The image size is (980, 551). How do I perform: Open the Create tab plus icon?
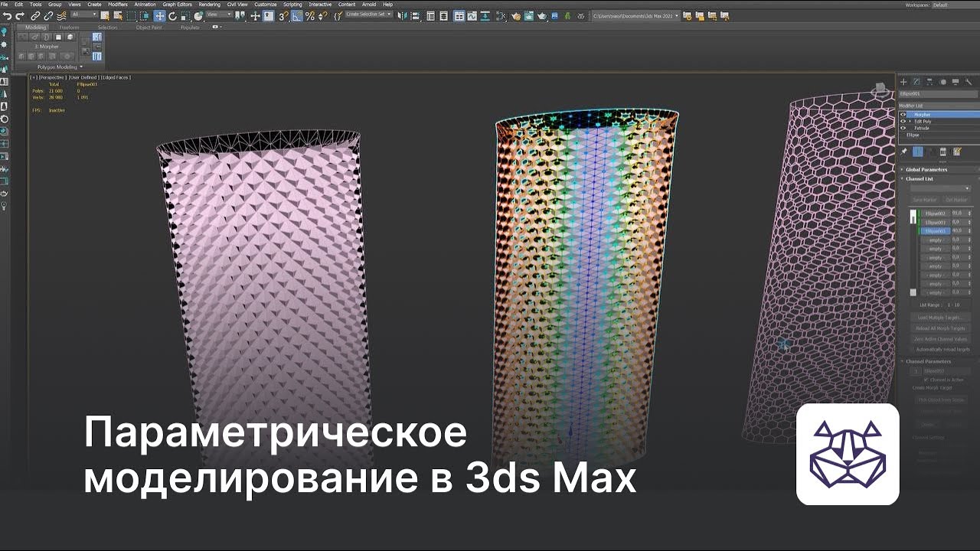[903, 82]
